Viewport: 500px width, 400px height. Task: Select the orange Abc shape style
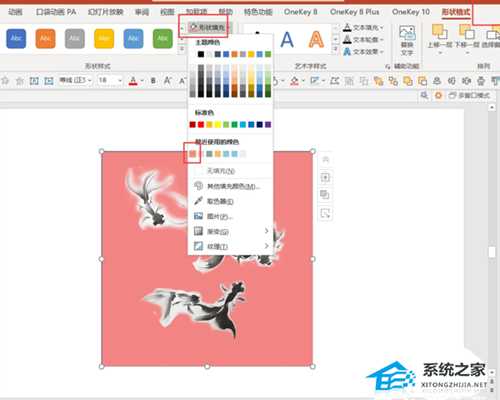(45, 39)
